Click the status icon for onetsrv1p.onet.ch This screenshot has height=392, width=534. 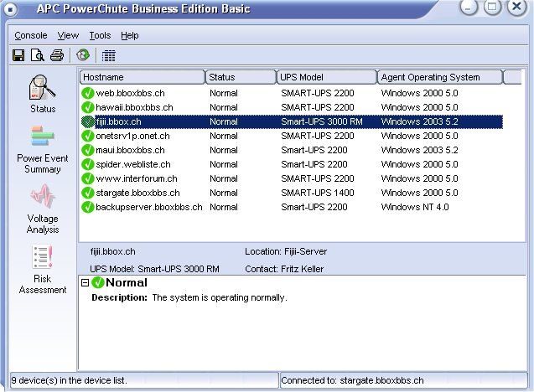click(88, 136)
